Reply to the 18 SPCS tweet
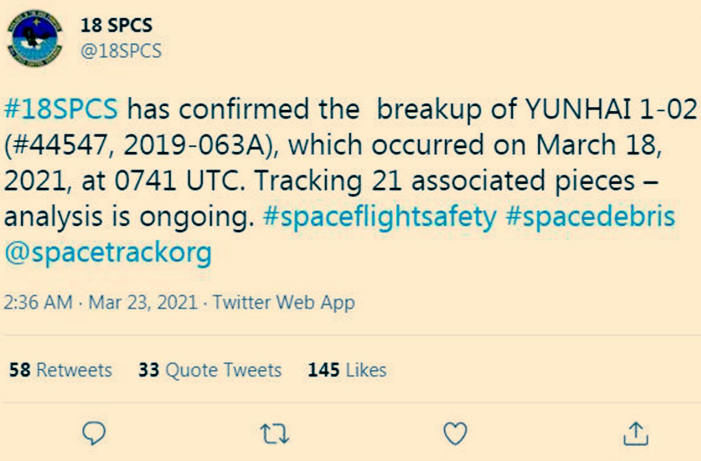This screenshot has height=461, width=701. click(94, 432)
